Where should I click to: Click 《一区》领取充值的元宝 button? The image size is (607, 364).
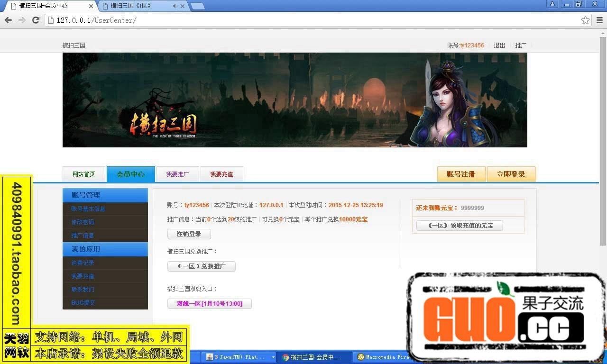coord(460,226)
